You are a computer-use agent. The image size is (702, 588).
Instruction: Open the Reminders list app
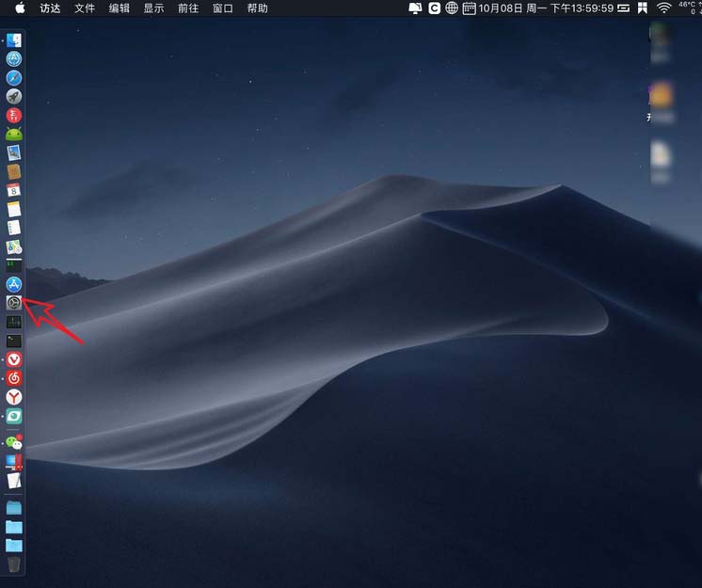pyautogui.click(x=14, y=228)
